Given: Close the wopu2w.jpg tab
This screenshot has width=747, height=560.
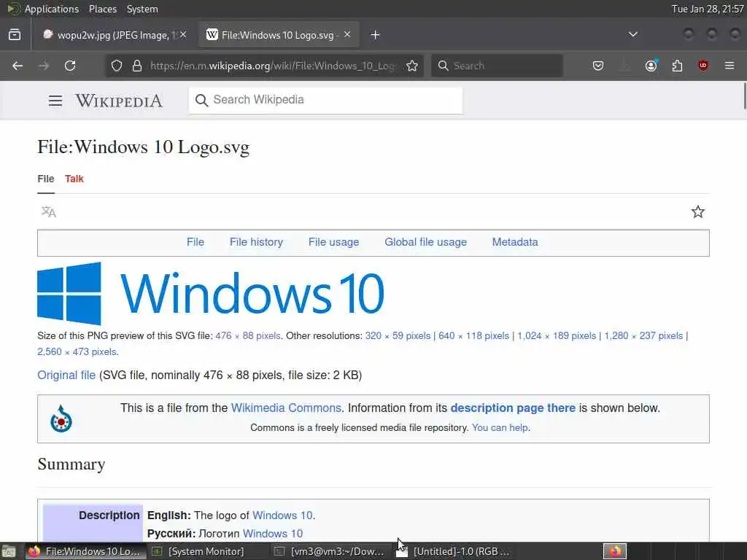Looking at the screenshot, I should coord(183,34).
